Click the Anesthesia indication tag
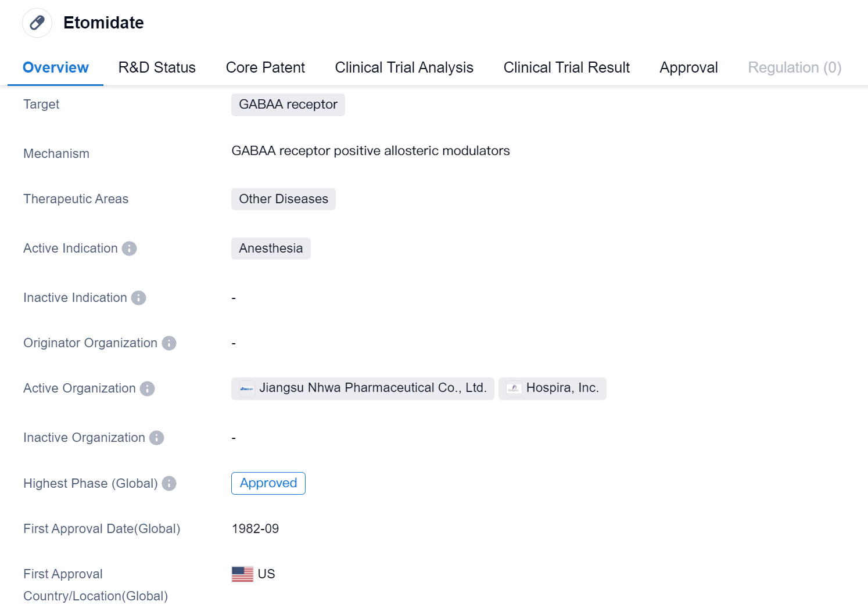 [x=271, y=249]
